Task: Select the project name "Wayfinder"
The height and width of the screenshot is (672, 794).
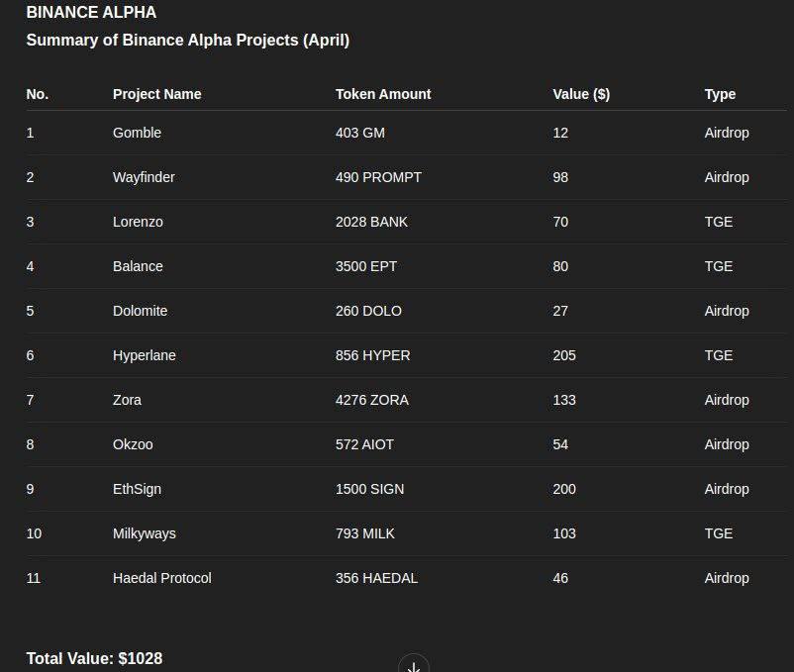Action: 144,177
